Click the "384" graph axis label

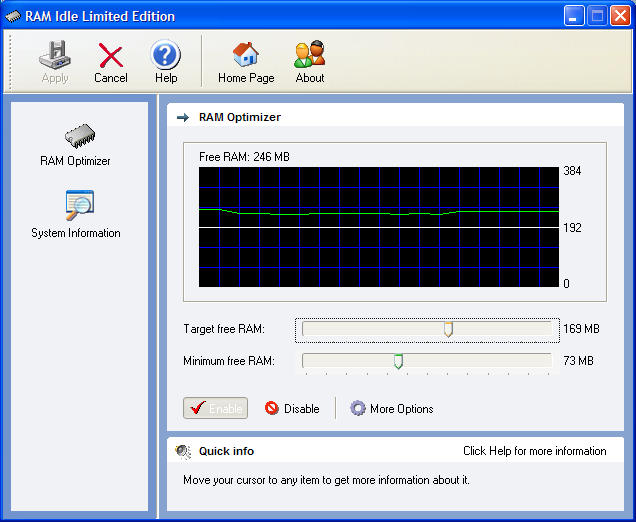572,171
